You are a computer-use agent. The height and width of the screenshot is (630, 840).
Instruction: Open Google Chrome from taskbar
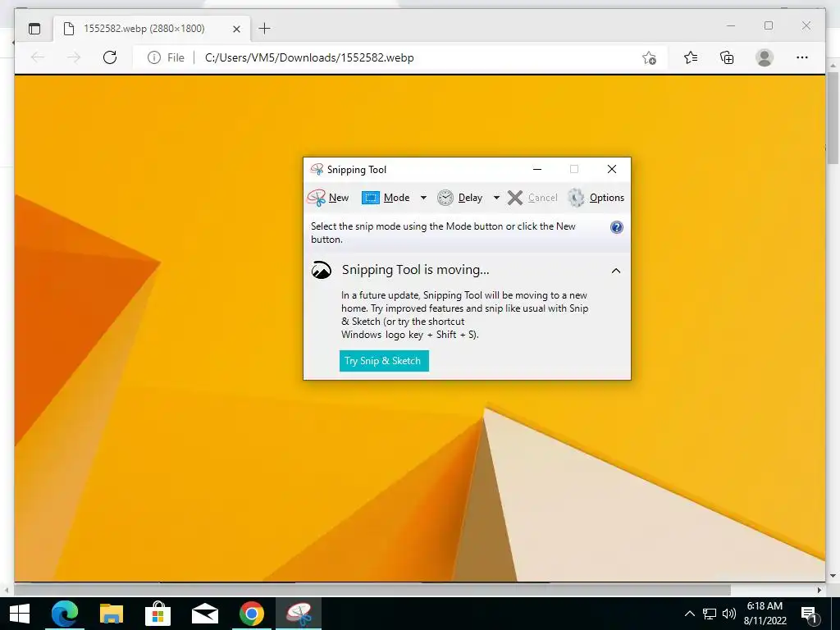pos(251,614)
